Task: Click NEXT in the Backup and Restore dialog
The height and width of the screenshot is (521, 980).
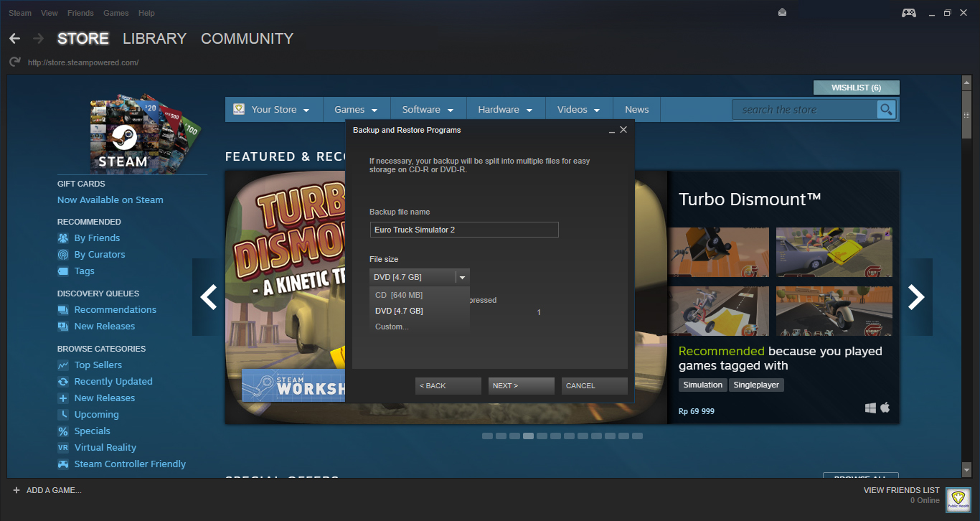Action: point(521,385)
